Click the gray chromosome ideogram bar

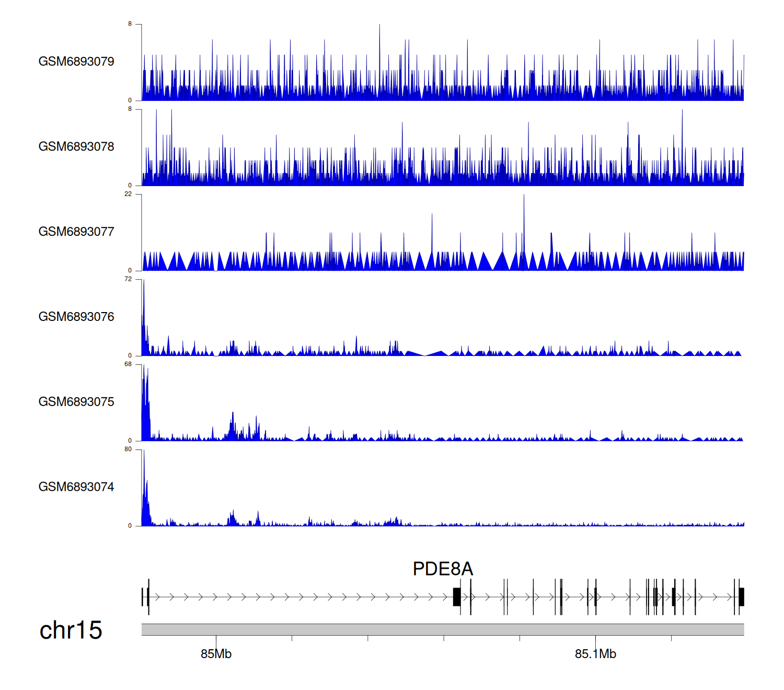(x=442, y=629)
